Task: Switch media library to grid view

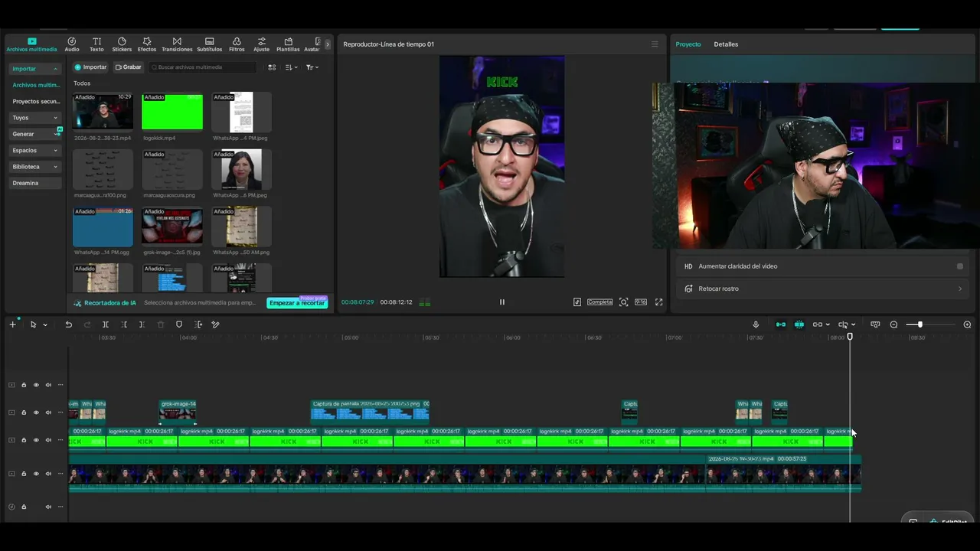Action: [272, 67]
